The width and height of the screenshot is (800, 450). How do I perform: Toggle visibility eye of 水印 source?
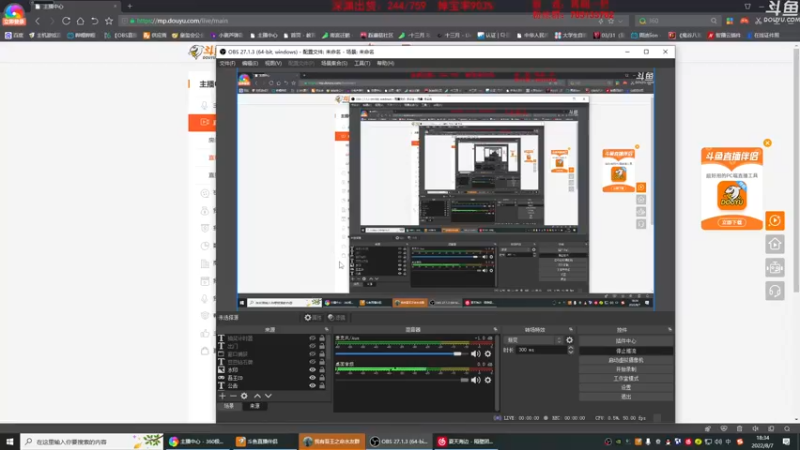click(x=312, y=370)
